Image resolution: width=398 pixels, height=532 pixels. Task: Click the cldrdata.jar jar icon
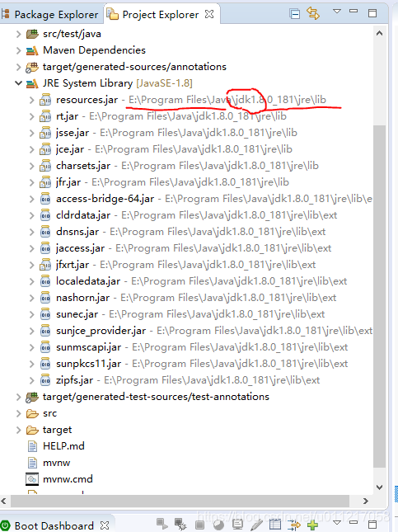click(45, 215)
